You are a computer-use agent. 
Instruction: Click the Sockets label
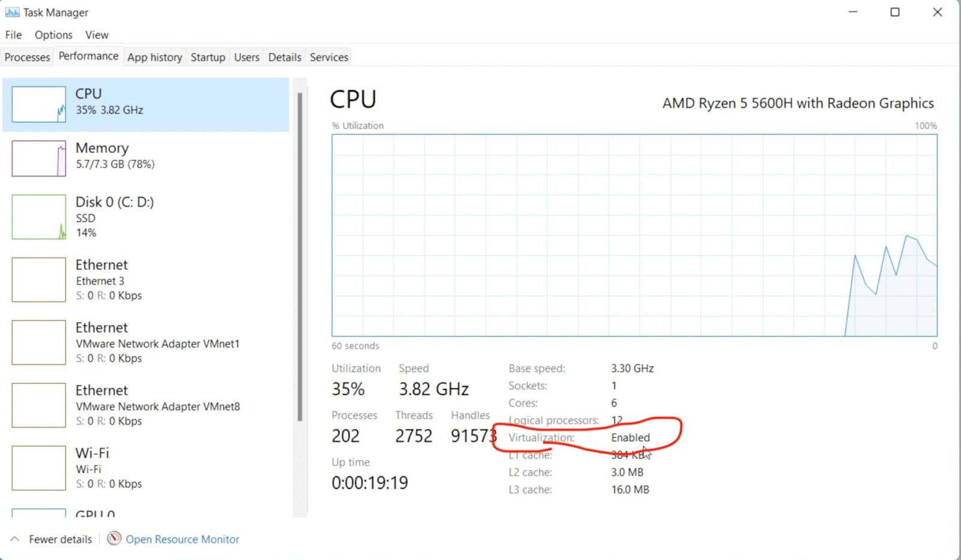pyautogui.click(x=528, y=385)
